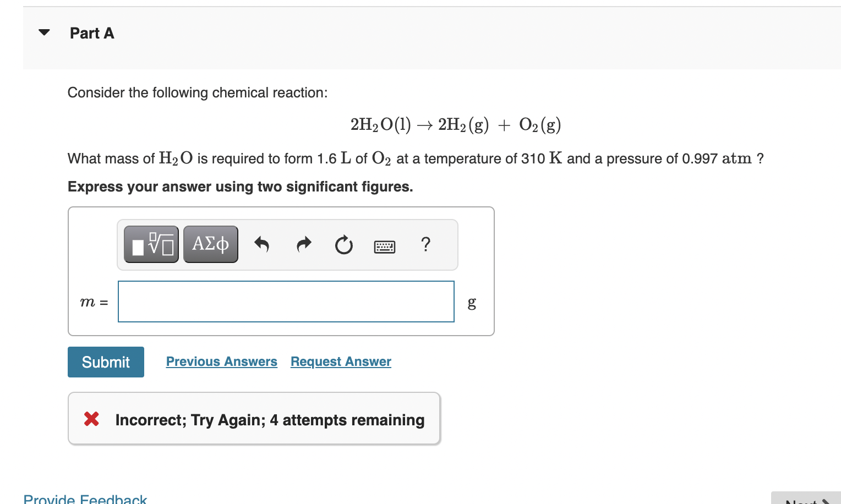
Task: Open the equation editor help
Action: coord(425,245)
